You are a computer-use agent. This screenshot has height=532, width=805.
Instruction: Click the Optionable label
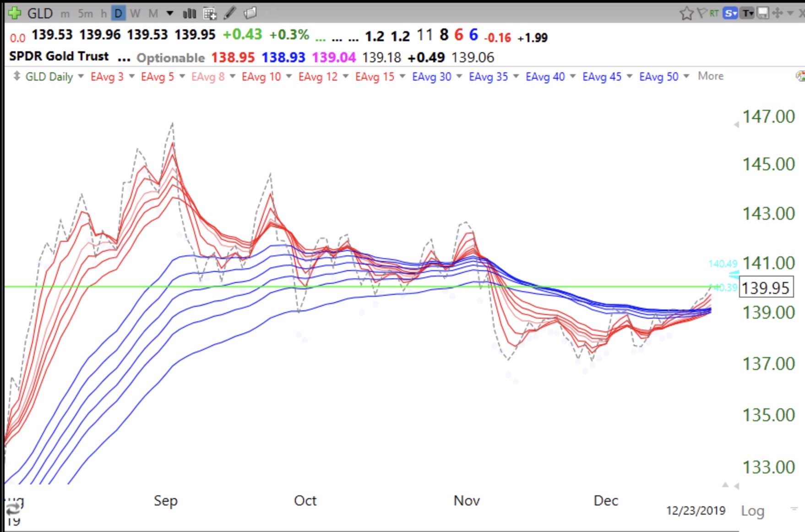[x=171, y=58]
